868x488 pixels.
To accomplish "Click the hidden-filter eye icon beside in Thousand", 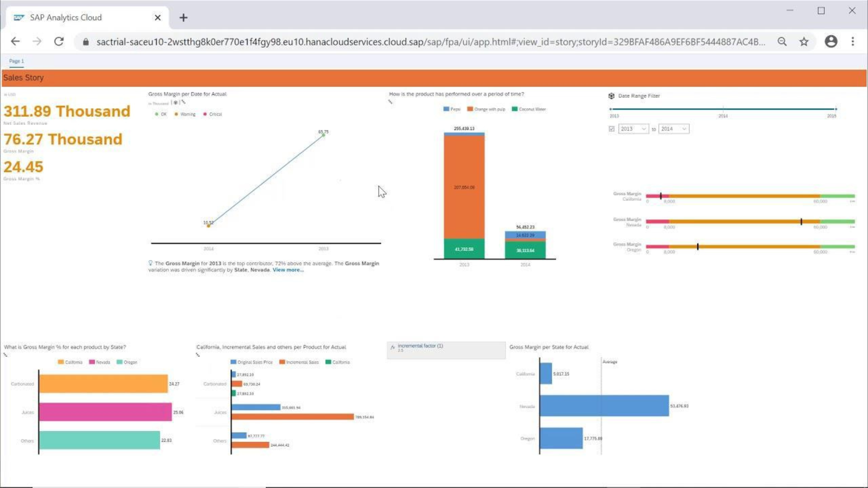I will coord(175,103).
